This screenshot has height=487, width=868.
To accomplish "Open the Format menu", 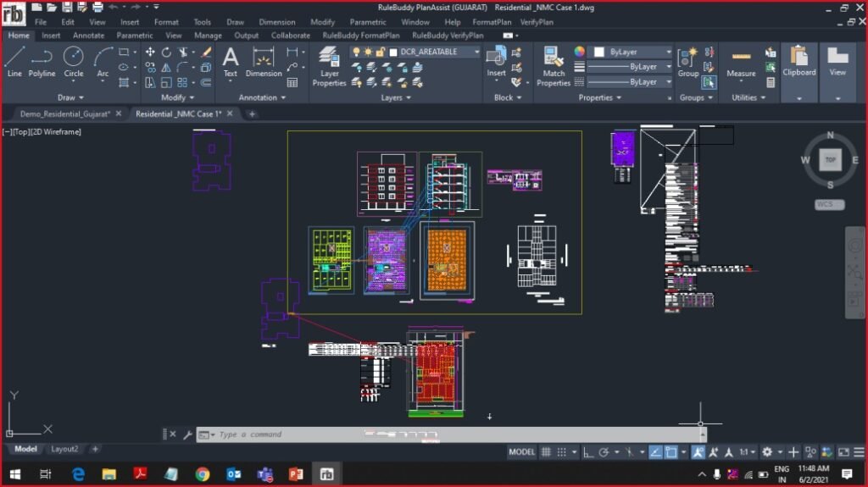I will [x=166, y=22].
